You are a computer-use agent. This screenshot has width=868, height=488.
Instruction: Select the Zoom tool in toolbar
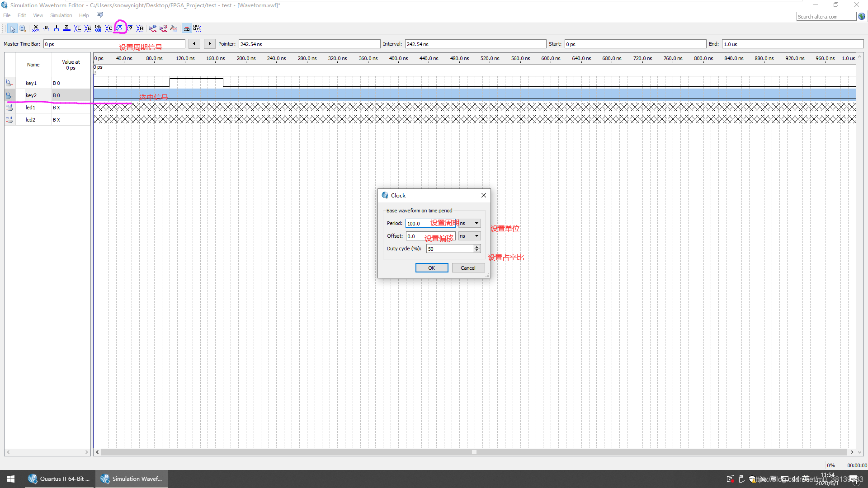(x=23, y=28)
